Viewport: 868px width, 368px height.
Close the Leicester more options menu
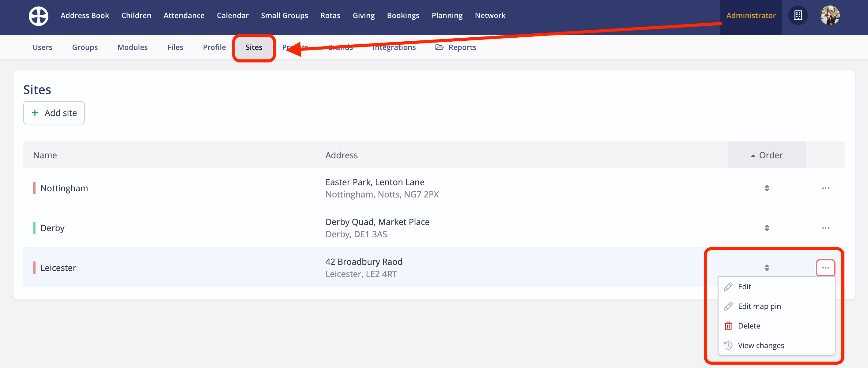[x=825, y=268]
